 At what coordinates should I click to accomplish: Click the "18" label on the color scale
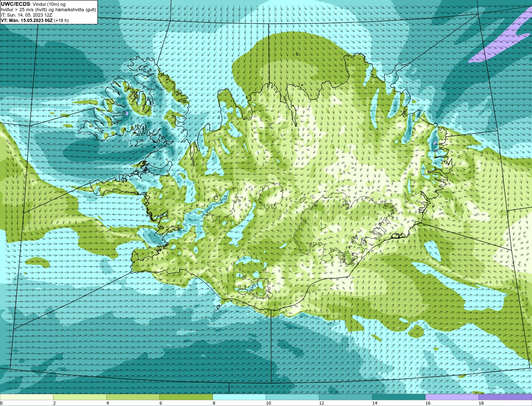click(481, 403)
